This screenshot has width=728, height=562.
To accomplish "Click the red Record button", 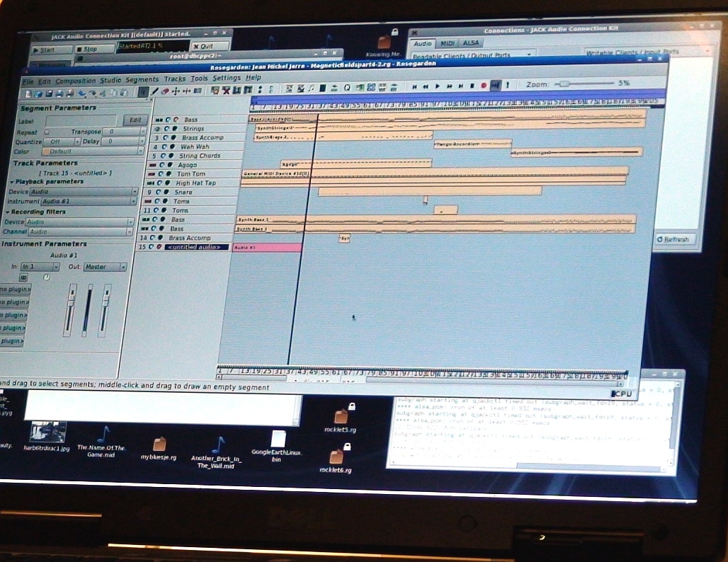I will [484, 86].
